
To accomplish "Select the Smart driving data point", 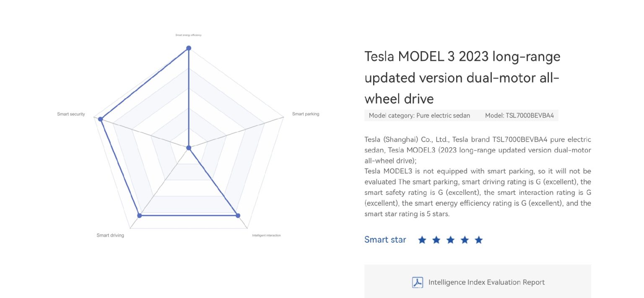I will (x=140, y=215).
